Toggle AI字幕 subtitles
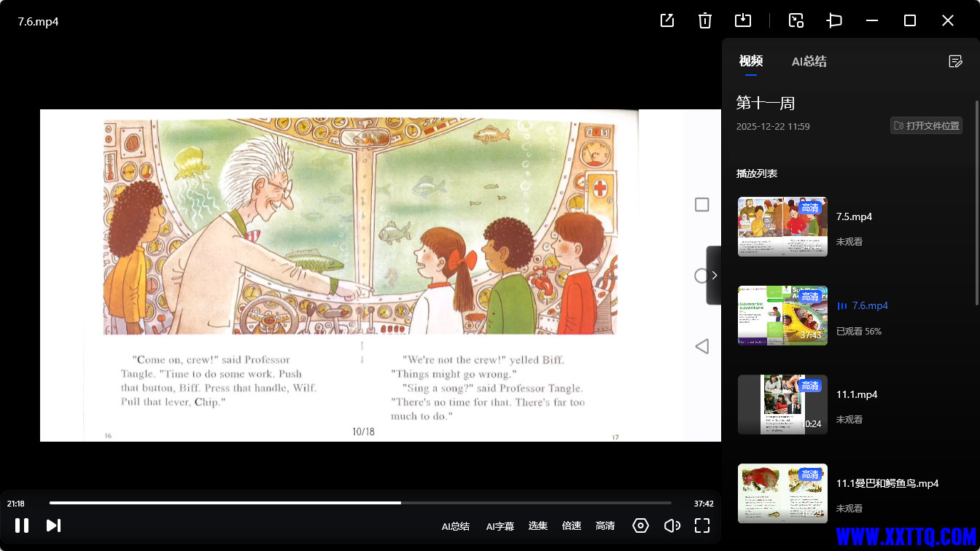Screen dimensions: 980x551 pos(499,525)
